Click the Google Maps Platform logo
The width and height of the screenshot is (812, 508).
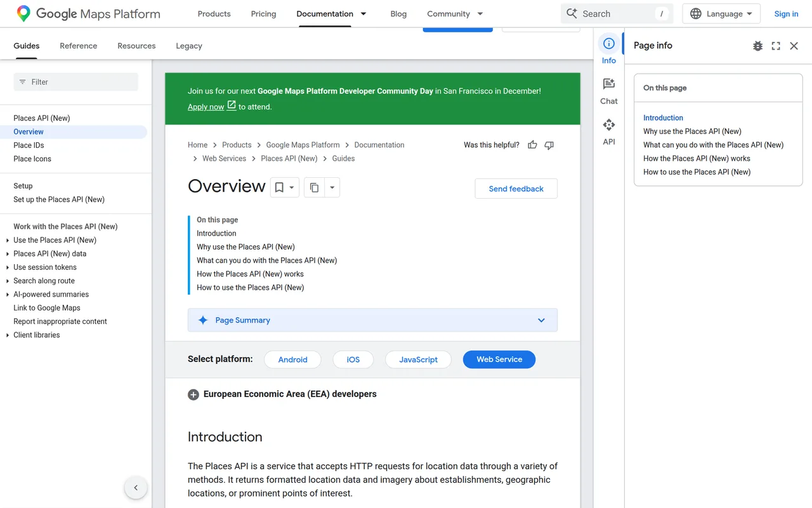tap(88, 13)
